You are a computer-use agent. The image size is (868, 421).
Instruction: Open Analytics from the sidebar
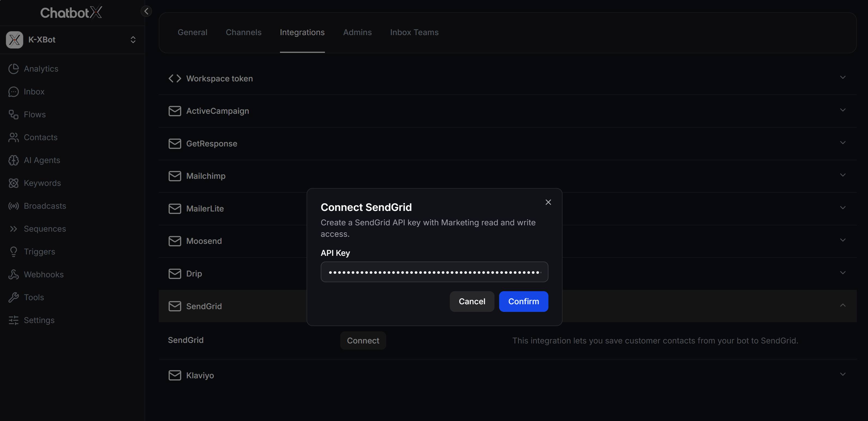click(x=33, y=69)
